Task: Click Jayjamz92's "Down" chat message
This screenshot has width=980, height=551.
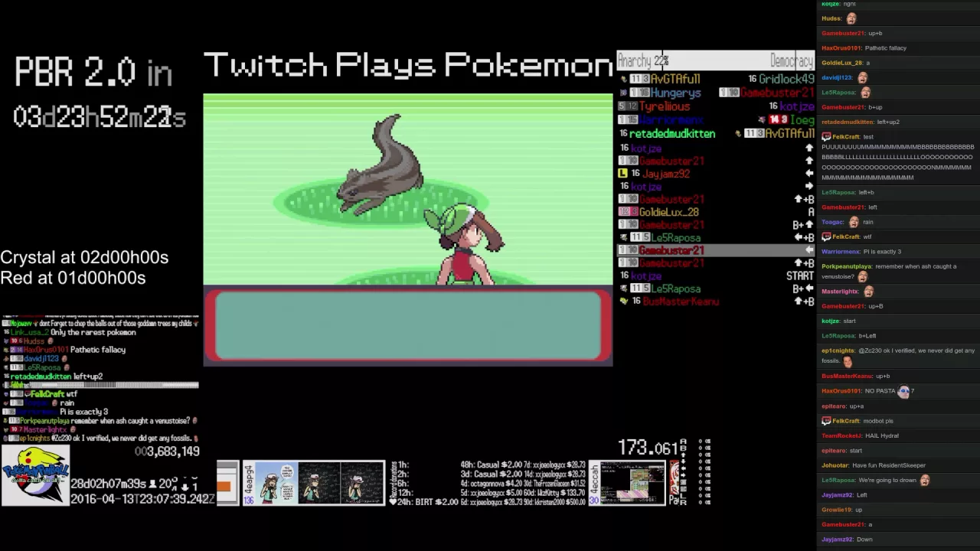Action: [864, 540]
